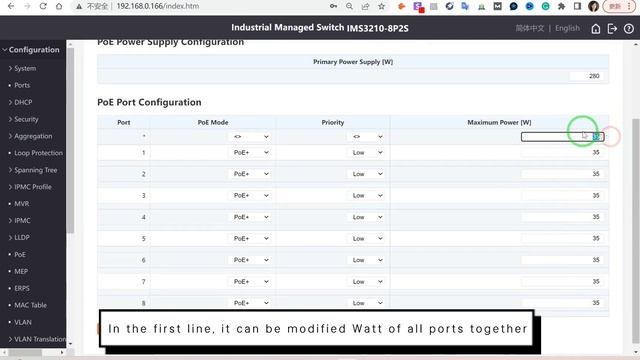Open the all-ports PoE Mode dropdown
The width and height of the screenshot is (640, 360).
[249, 137]
